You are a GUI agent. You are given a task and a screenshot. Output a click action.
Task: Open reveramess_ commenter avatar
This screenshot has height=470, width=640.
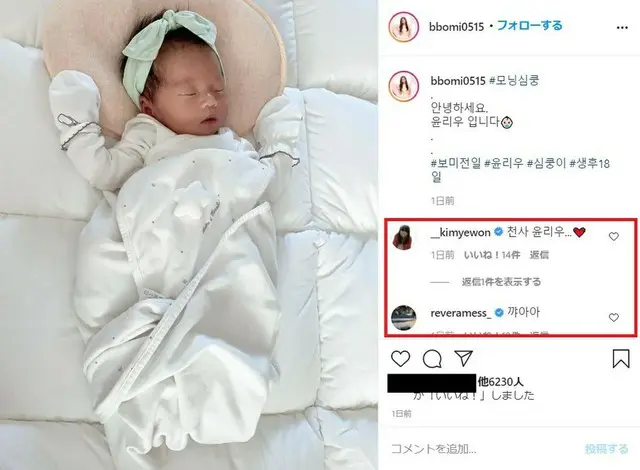(404, 317)
